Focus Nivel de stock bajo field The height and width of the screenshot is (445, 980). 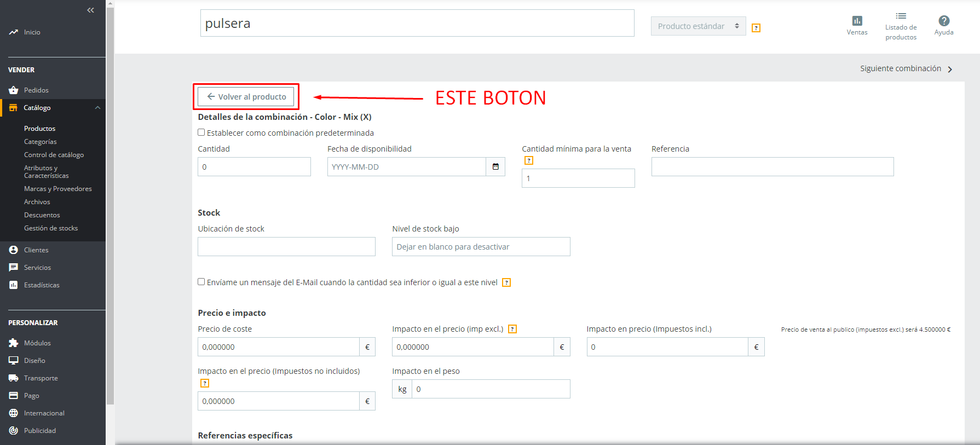481,247
